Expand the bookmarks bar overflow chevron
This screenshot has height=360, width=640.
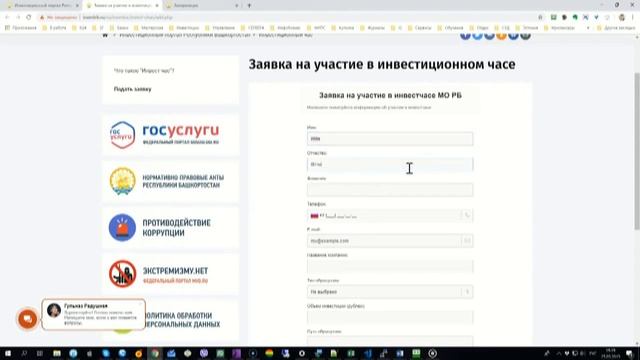point(588,28)
